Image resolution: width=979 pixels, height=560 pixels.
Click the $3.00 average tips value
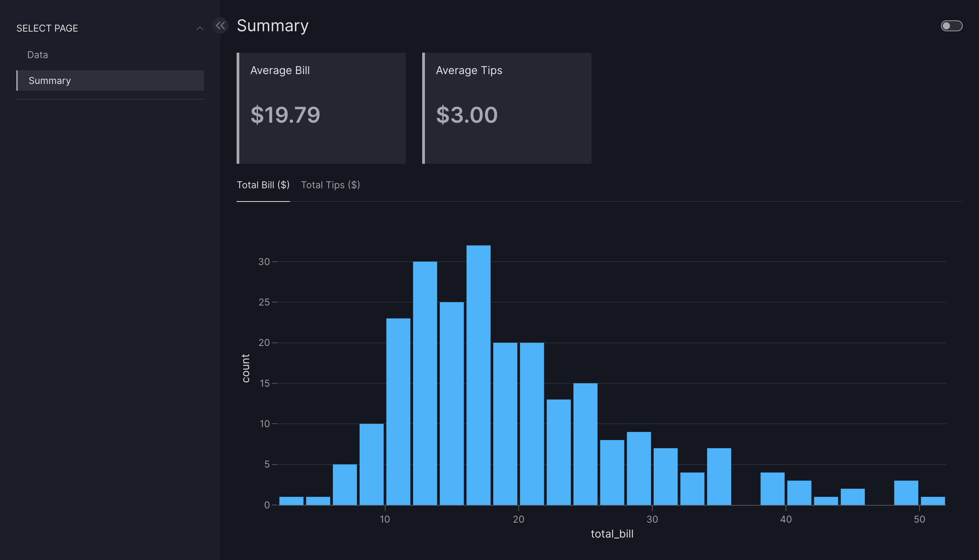(467, 115)
